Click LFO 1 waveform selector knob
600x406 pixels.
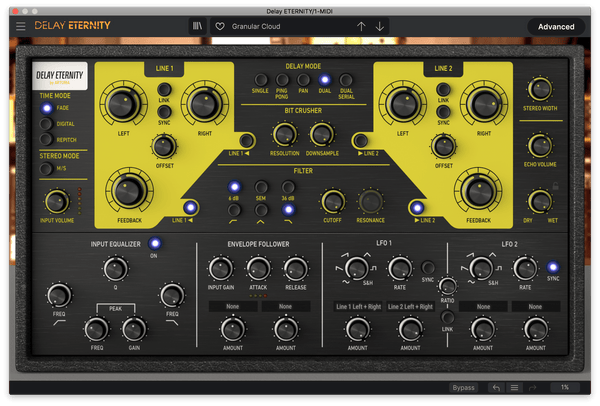(x=356, y=267)
